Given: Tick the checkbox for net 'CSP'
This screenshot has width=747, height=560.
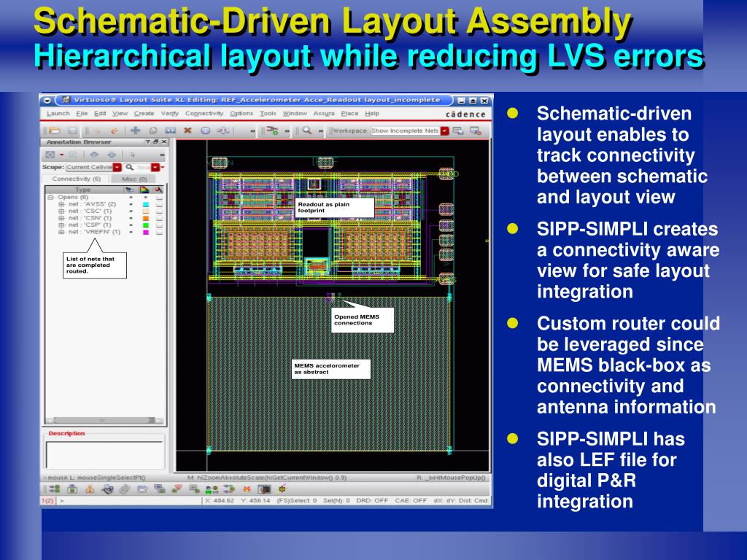Looking at the screenshot, I should tap(159, 225).
